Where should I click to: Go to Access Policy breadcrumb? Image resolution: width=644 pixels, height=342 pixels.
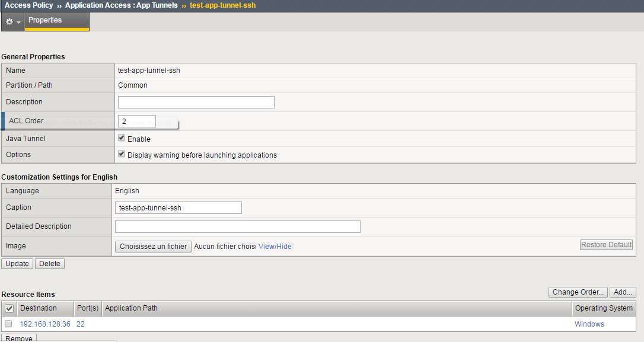(29, 5)
